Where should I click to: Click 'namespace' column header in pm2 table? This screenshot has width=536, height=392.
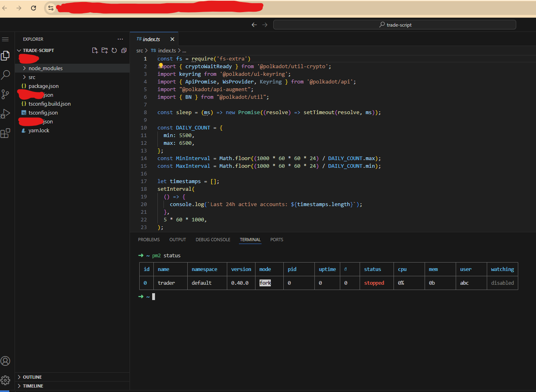tap(204, 269)
